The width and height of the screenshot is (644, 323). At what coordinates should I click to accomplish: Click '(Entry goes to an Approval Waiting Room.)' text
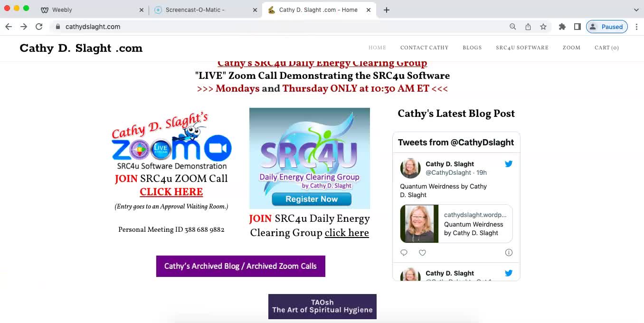171,207
